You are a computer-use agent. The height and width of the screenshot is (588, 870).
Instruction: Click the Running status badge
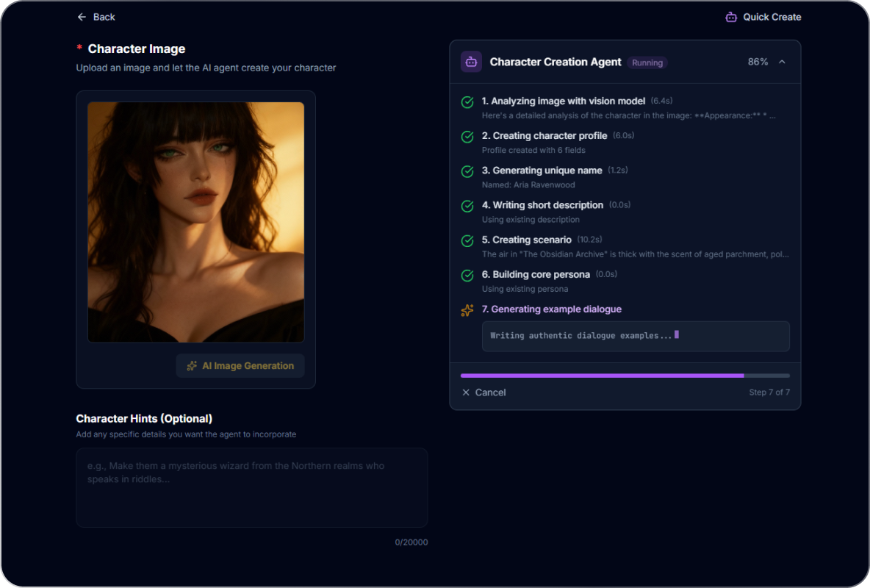pos(647,62)
